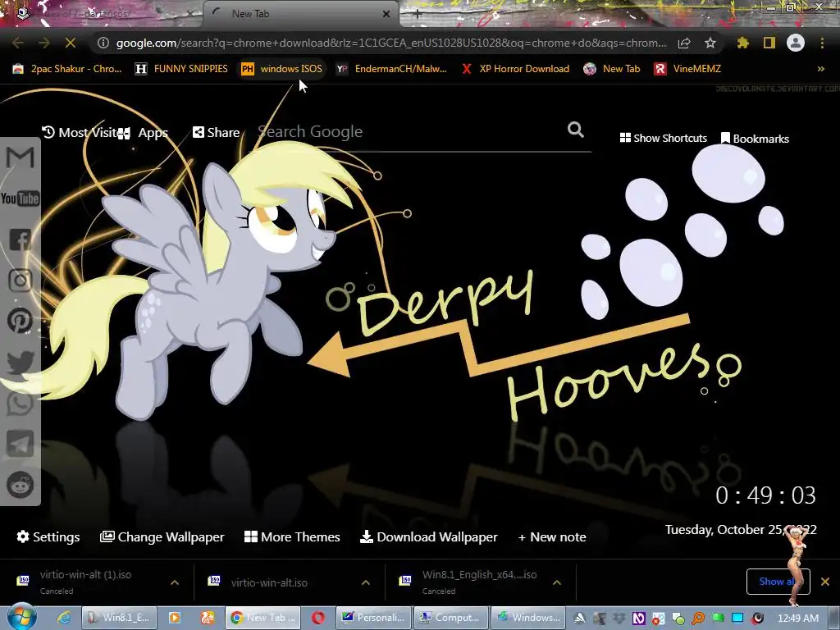Image resolution: width=840 pixels, height=630 pixels.
Task: Open Bookmarks on the new tab page
Action: [755, 138]
